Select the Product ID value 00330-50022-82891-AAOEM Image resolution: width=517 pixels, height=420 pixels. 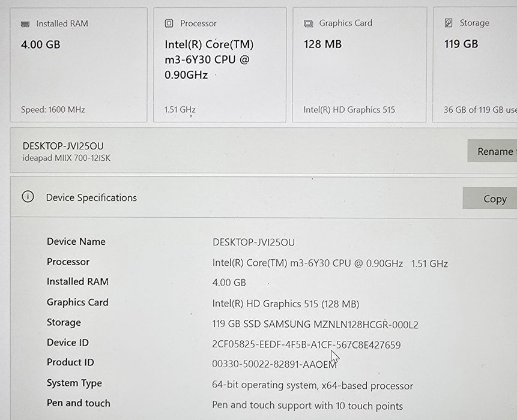click(x=274, y=364)
